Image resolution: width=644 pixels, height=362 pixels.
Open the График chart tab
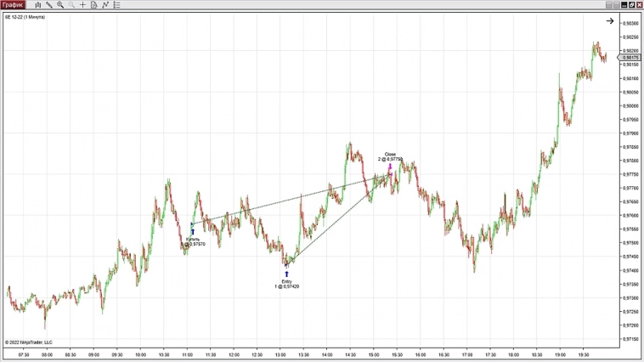pos(13,5)
